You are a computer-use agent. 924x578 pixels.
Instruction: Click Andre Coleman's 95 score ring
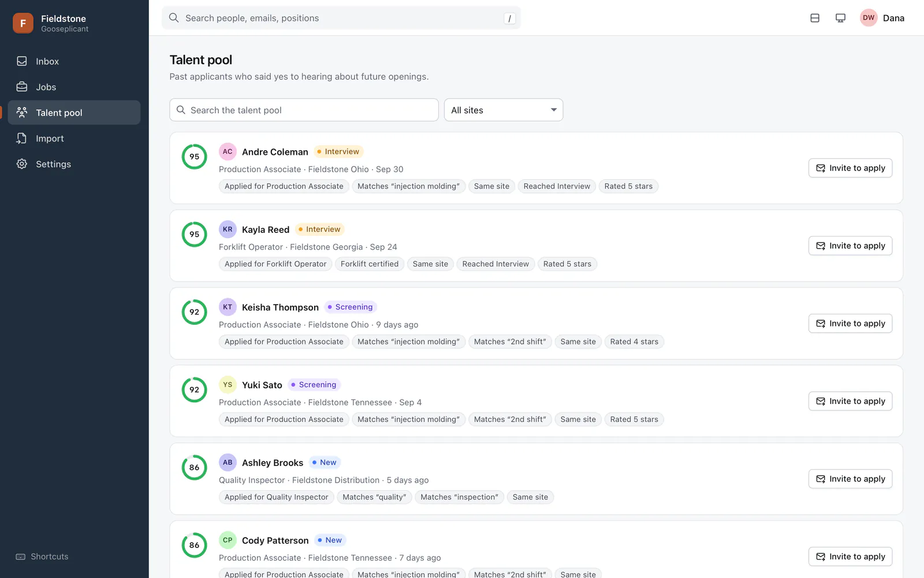pos(195,157)
